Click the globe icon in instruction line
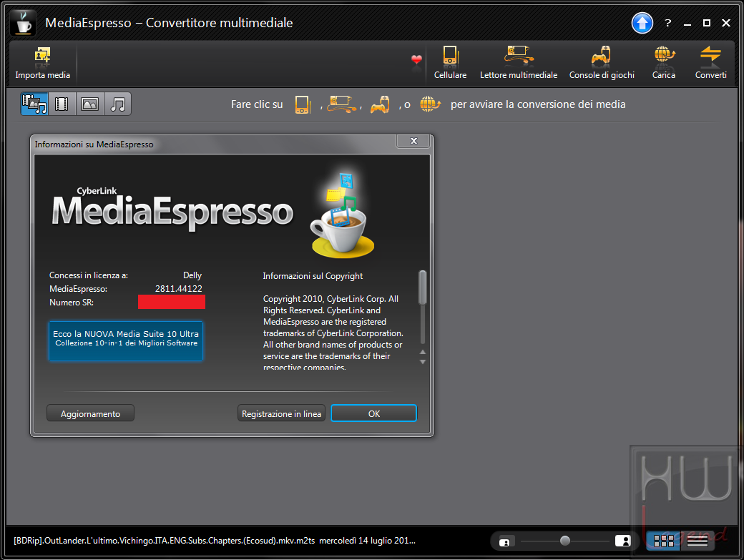The height and width of the screenshot is (560, 744). (x=430, y=104)
